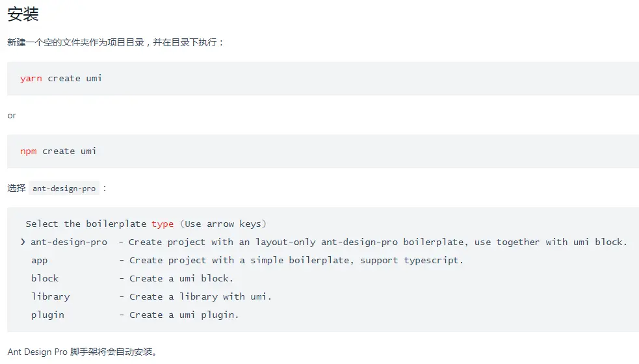Screen dimensions: 639x364
Task: Click the inline 'ant-design-pro' code tag
Action: pos(64,188)
